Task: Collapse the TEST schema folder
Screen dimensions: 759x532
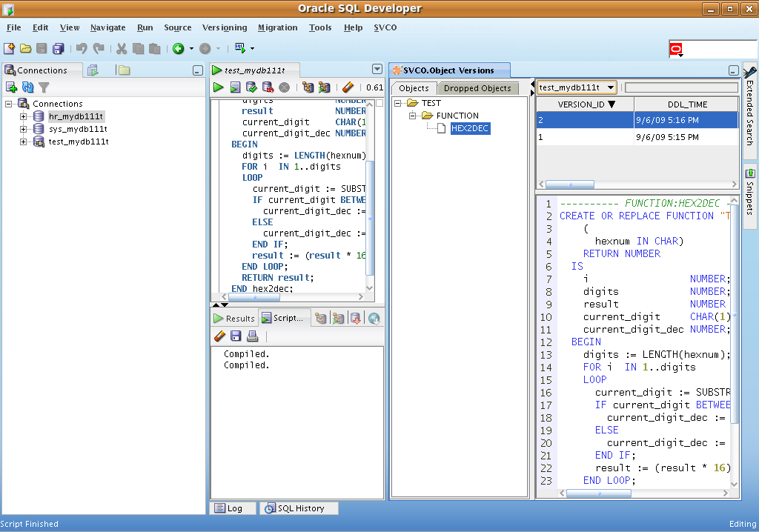Action: tap(397, 103)
